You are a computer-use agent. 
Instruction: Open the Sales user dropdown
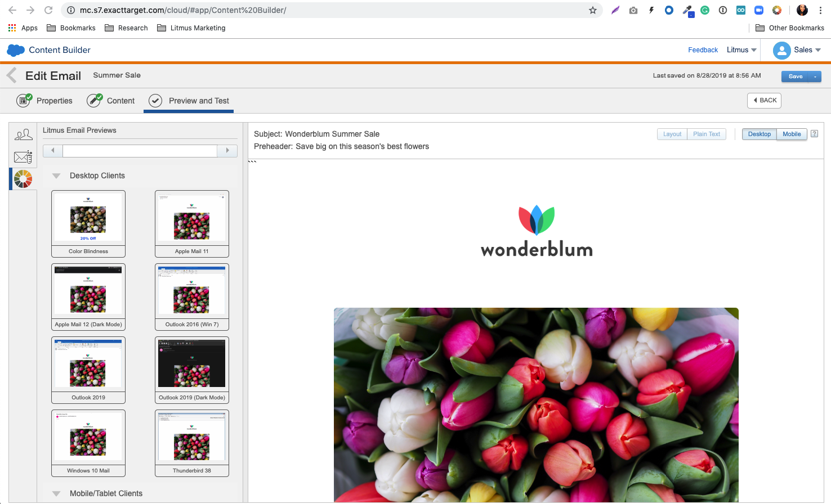pyautogui.click(x=807, y=50)
